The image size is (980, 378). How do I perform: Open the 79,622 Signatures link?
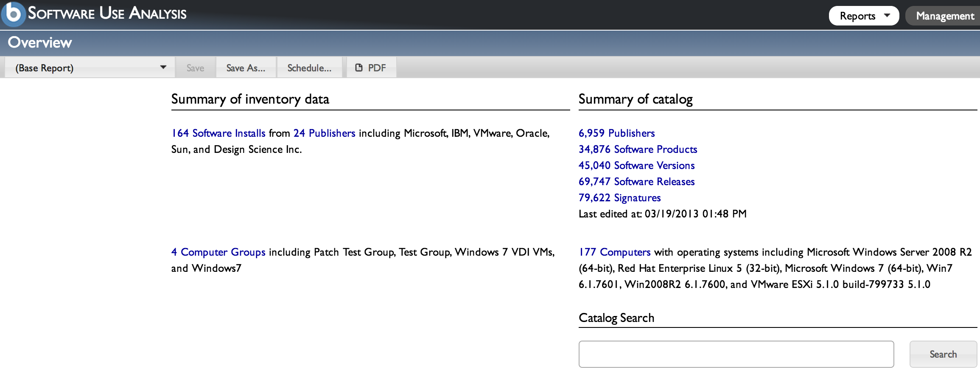pos(619,198)
